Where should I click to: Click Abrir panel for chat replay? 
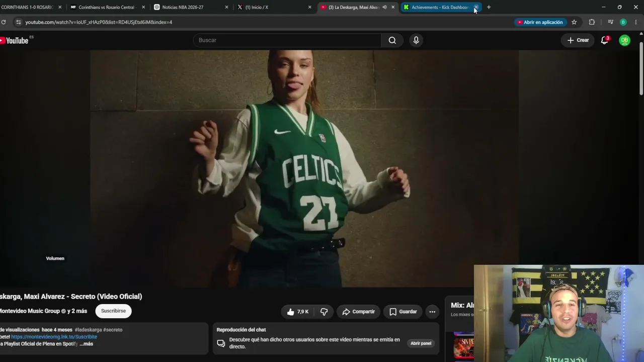pyautogui.click(x=421, y=343)
